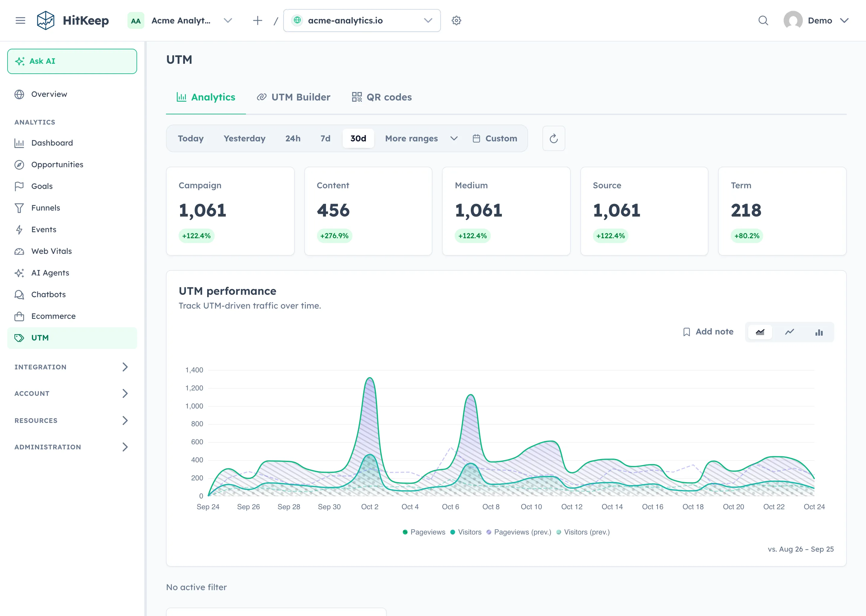The height and width of the screenshot is (616, 866).
Task: Open Overview in the sidebar
Action: [72, 94]
